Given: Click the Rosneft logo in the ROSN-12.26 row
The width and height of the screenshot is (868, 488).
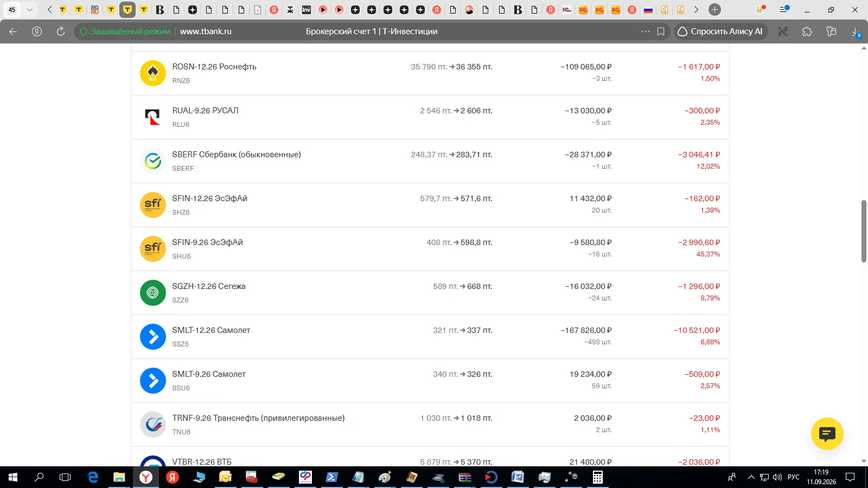Looking at the screenshot, I should pos(153,73).
